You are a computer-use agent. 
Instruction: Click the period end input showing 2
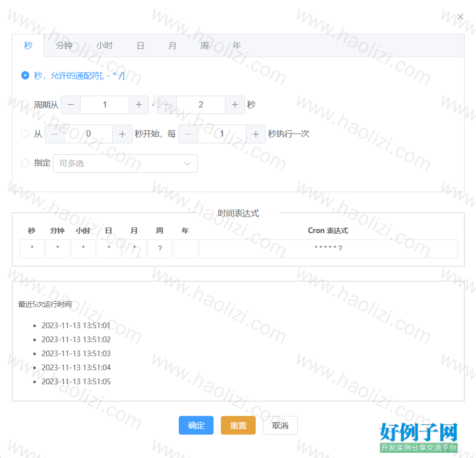(x=201, y=105)
